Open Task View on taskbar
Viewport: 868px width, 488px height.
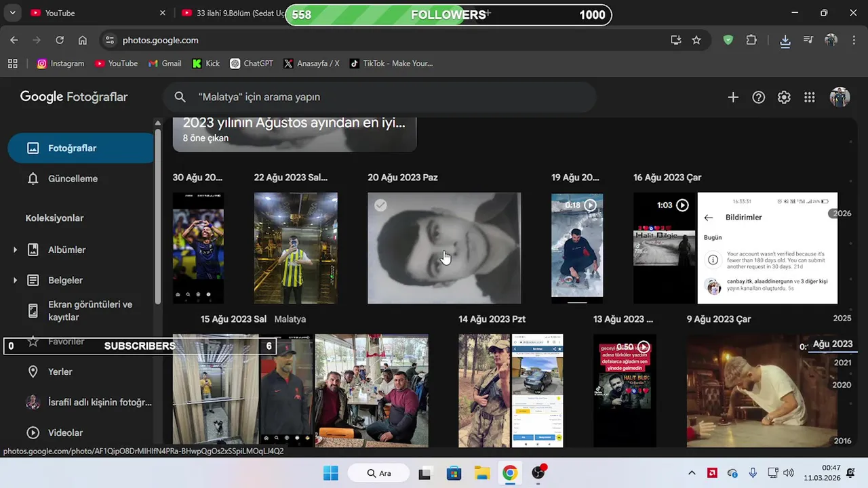pos(425,473)
